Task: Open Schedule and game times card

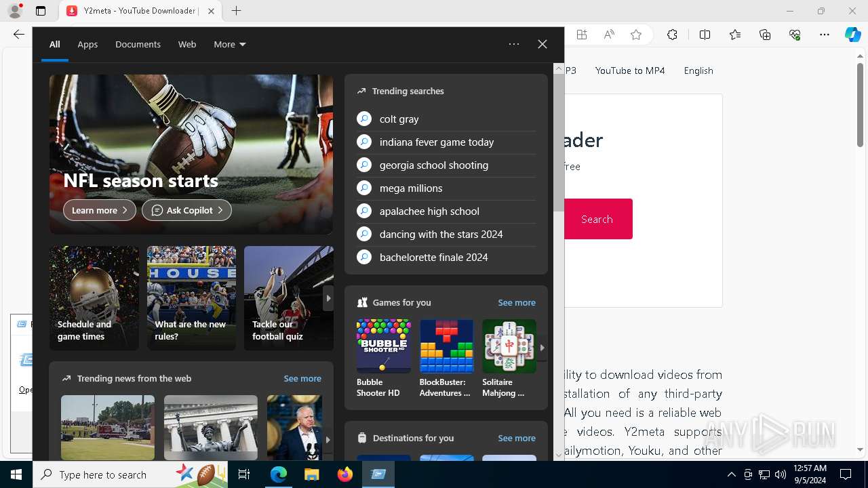Action: (94, 298)
